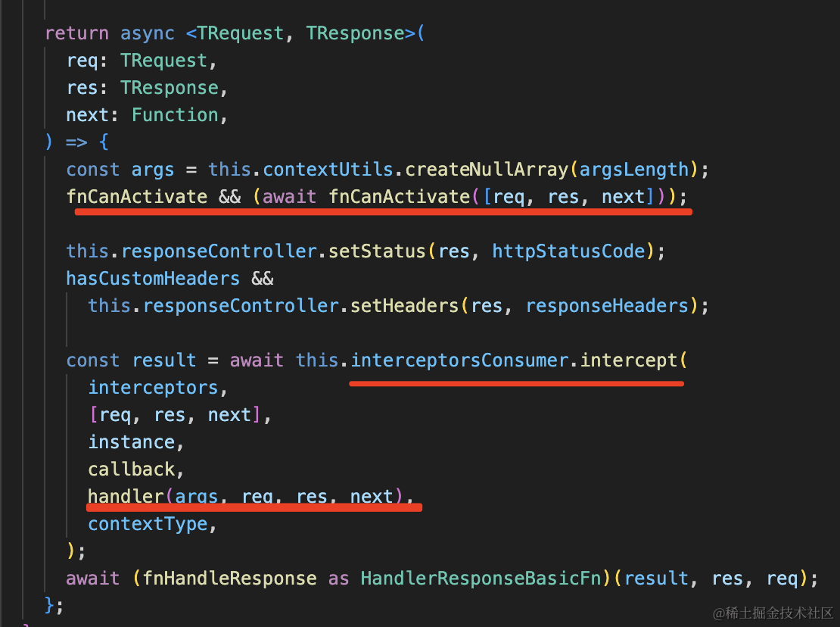The height and width of the screenshot is (627, 840).
Task: Click the return keyword at the top
Action: point(76,33)
